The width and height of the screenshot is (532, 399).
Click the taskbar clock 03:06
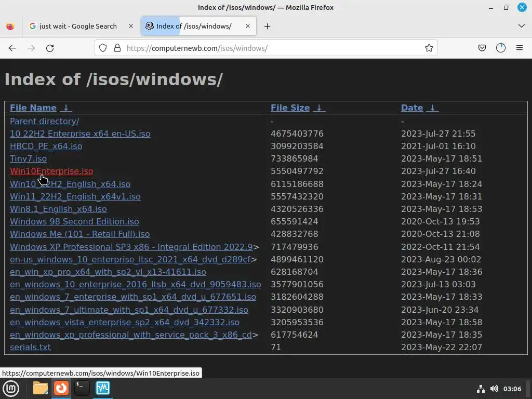512,389
